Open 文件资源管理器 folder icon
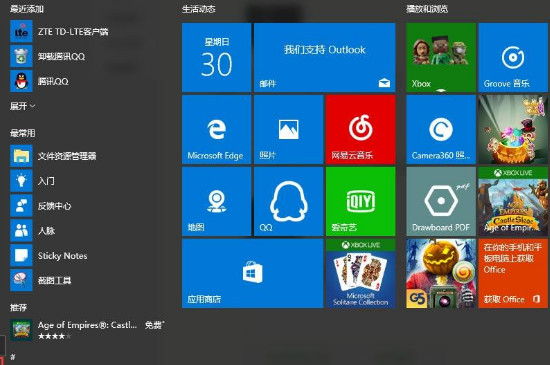Image resolution: width=550 pixels, height=365 pixels. coord(21,156)
